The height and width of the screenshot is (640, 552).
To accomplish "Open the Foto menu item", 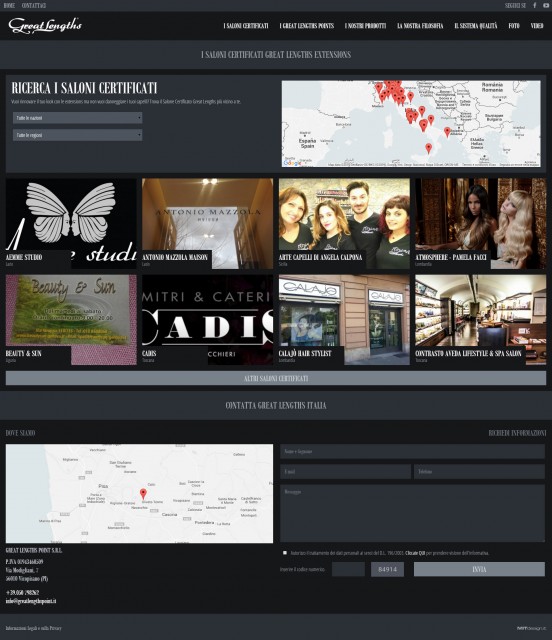I will 514,26.
